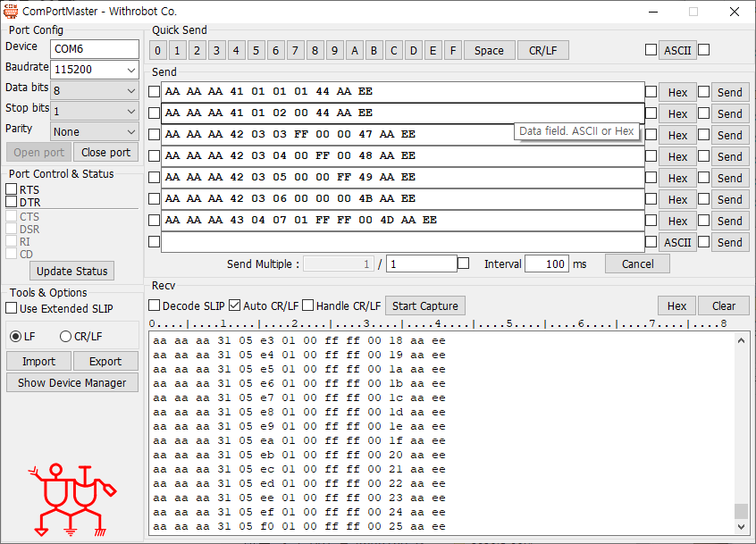This screenshot has width=756, height=544.
Task: Click the ComPortMaster title bar app icon
Action: coord(10,11)
